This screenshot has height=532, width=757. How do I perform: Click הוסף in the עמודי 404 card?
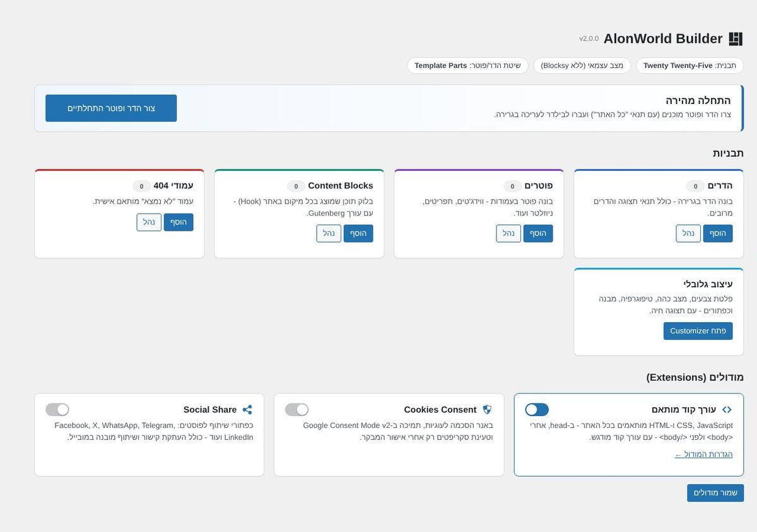(179, 222)
